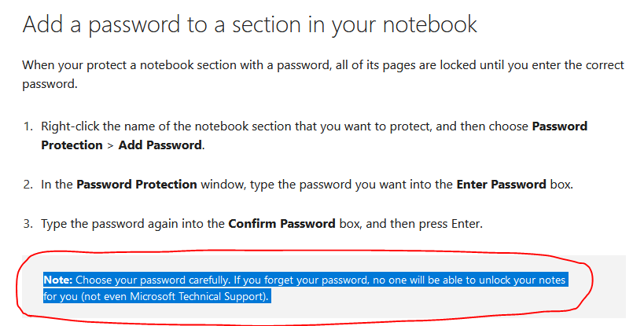The width and height of the screenshot is (644, 326).
Task: Click the bold 'Password Protection' window text in step 2
Action: coord(136,185)
